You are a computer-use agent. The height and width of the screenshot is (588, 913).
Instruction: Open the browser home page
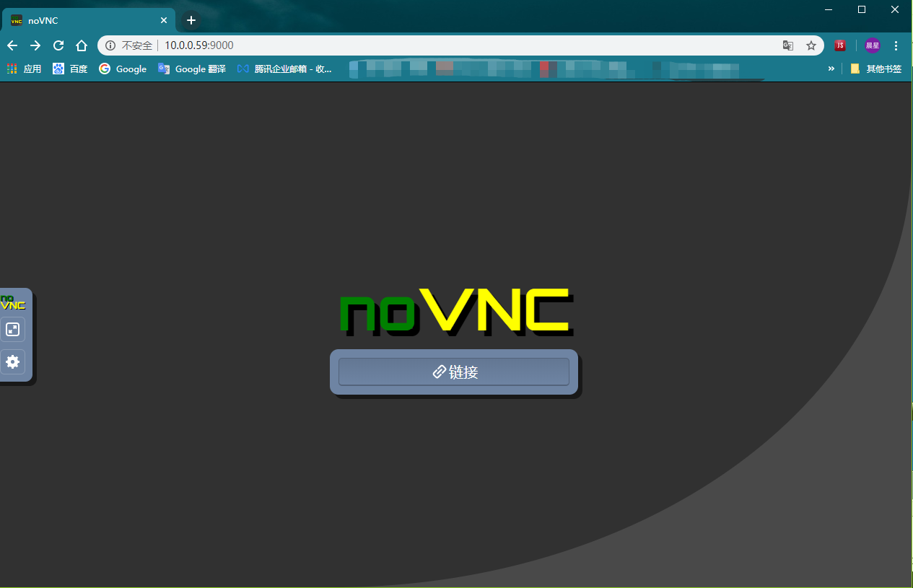82,45
